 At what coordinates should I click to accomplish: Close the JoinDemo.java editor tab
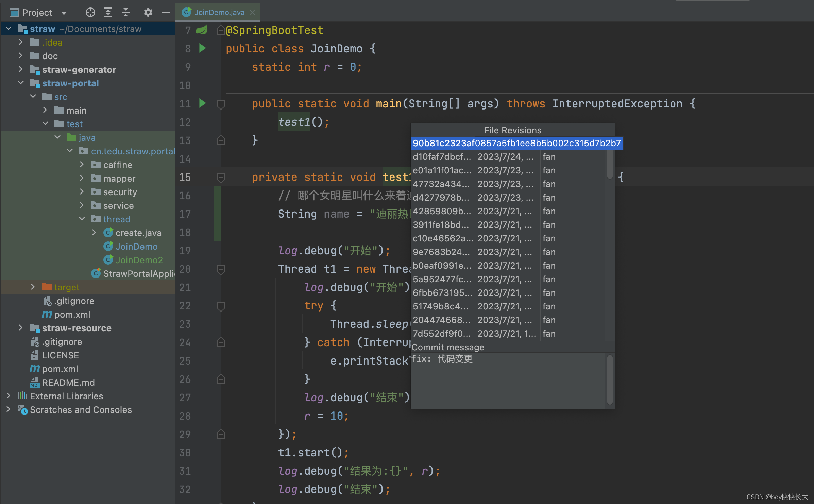coord(252,12)
